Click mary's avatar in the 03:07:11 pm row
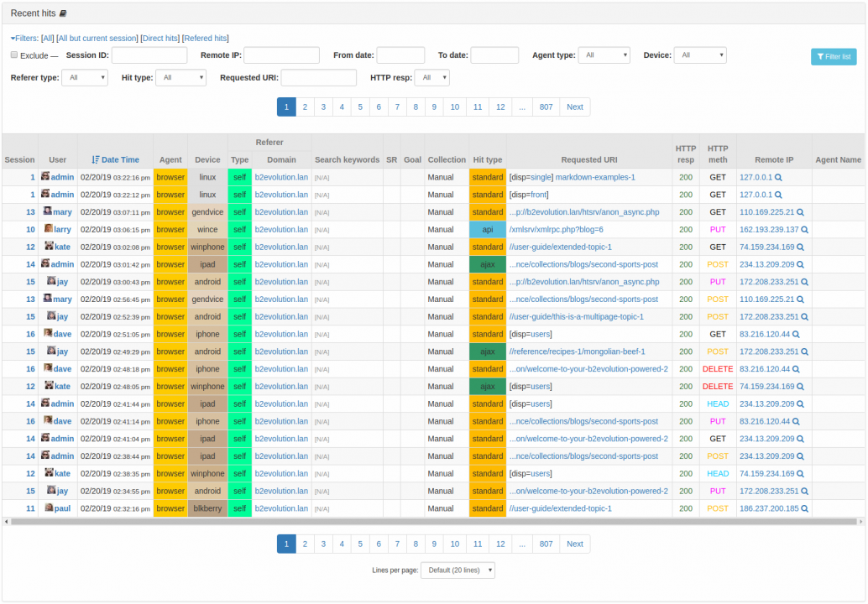 [48, 211]
